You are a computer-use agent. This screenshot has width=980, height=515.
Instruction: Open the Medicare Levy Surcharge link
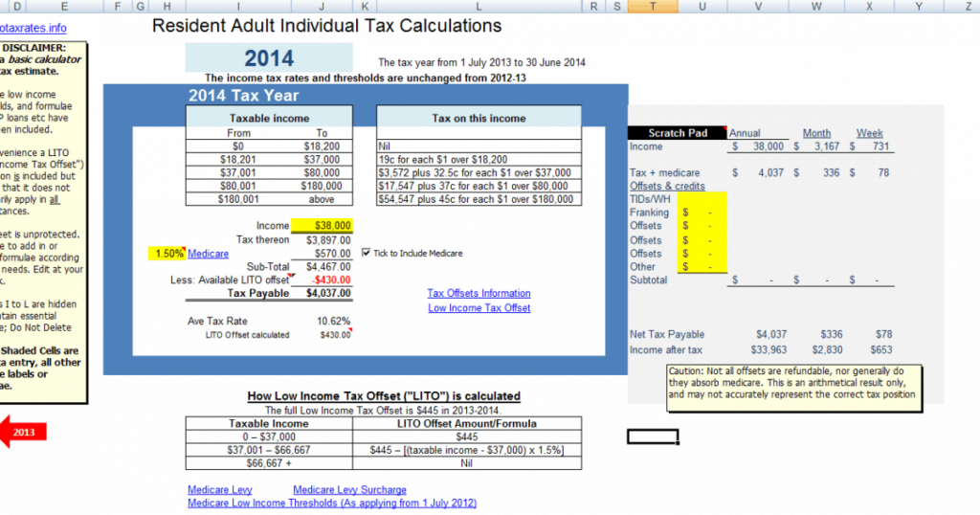[349, 490]
